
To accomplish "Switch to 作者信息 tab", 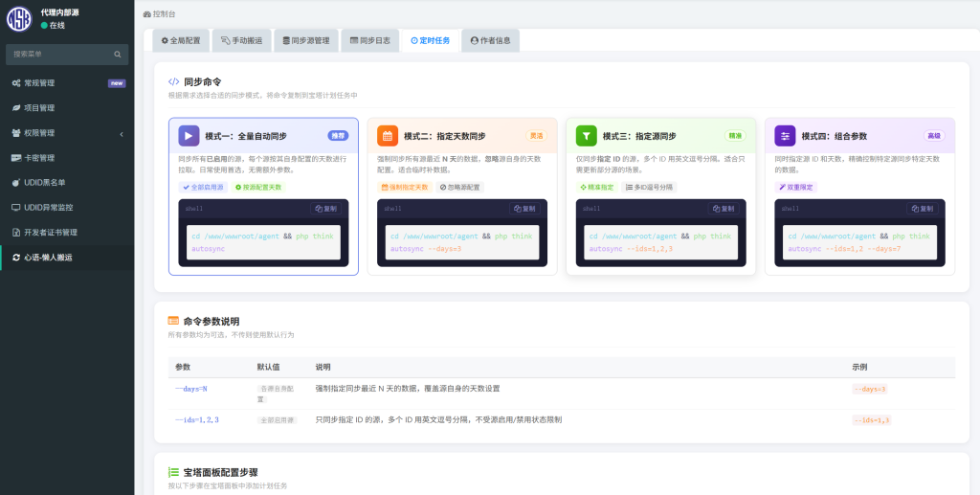I will tap(491, 40).
